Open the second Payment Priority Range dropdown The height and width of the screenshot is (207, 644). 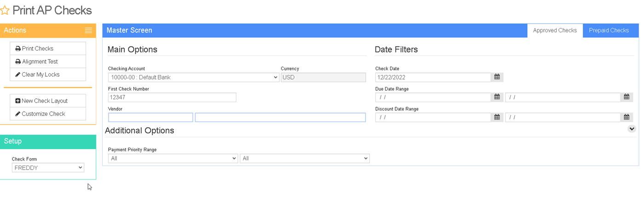(x=305, y=158)
